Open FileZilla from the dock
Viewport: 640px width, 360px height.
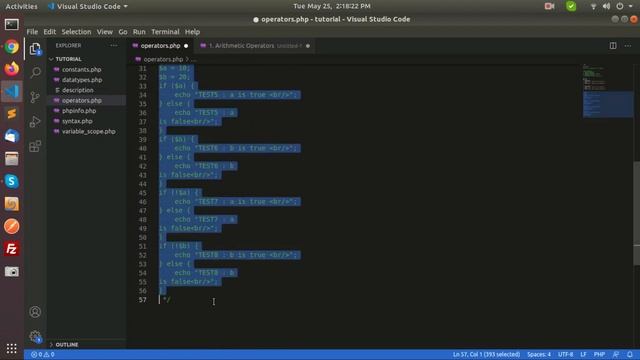click(11, 249)
